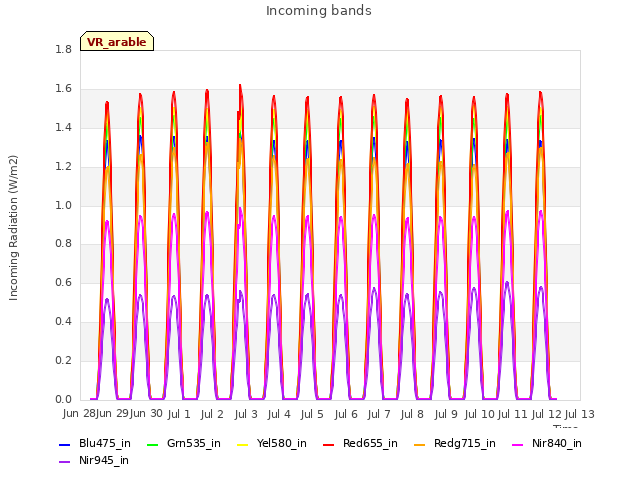Click the Incoming Radiation (W/m2) axis label

[x=13, y=228]
